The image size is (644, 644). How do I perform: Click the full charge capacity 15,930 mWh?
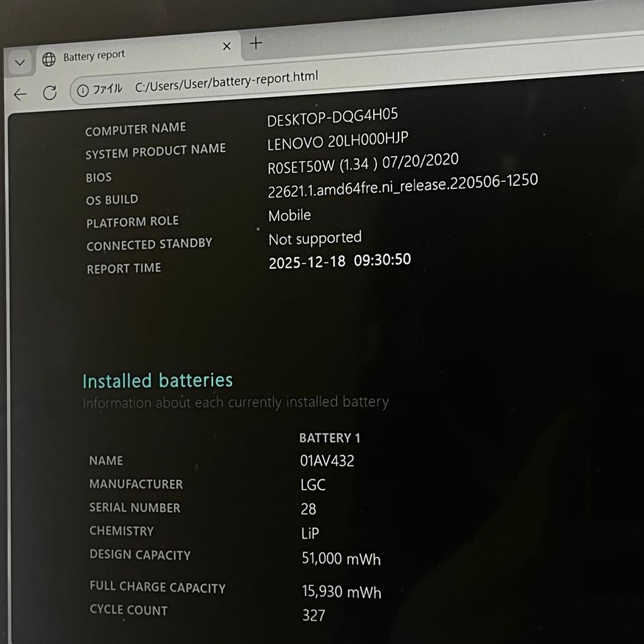point(341,592)
